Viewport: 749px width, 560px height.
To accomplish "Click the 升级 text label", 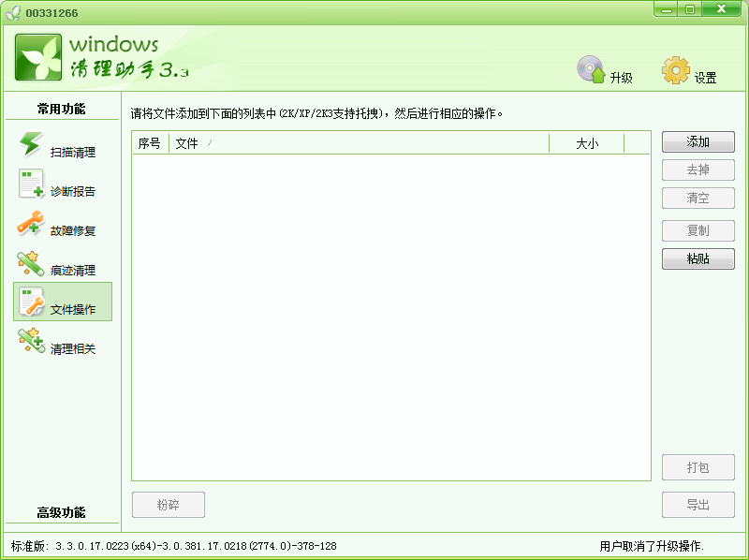I will pyautogui.click(x=622, y=78).
